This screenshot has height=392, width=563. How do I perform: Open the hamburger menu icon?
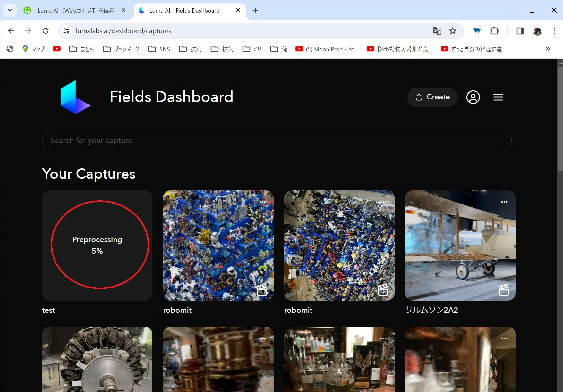498,97
